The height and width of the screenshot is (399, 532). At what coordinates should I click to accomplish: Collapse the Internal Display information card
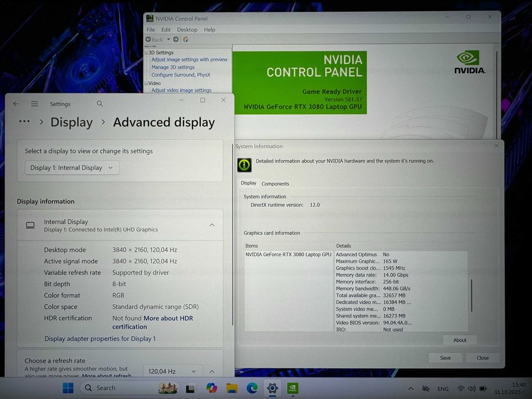pyautogui.click(x=212, y=225)
